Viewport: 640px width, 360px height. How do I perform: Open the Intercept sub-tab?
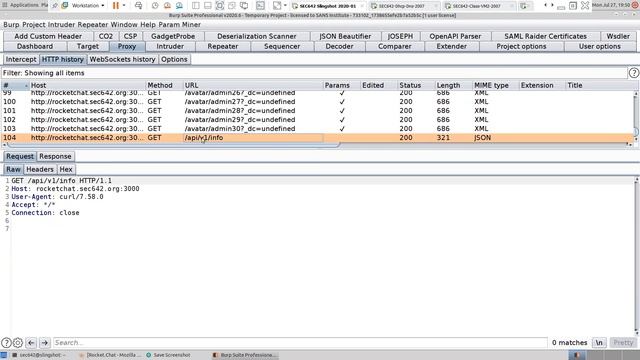point(21,59)
